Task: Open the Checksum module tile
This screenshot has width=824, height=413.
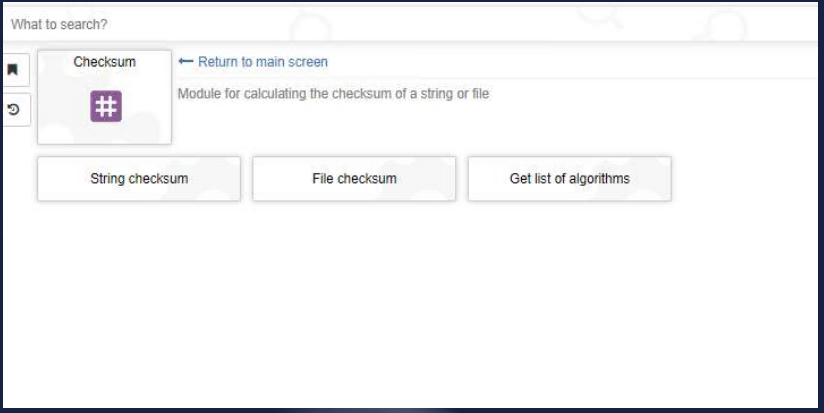Action: pyautogui.click(x=105, y=97)
